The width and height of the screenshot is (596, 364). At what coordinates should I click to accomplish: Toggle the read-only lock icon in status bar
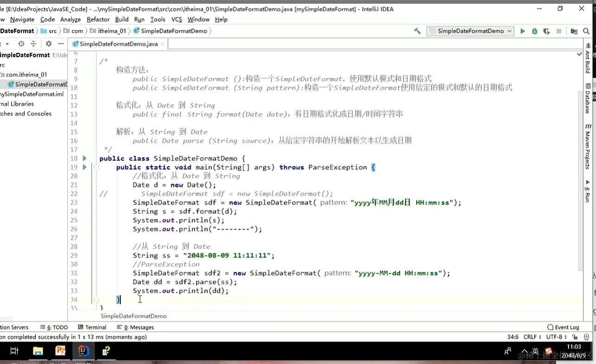point(575,337)
